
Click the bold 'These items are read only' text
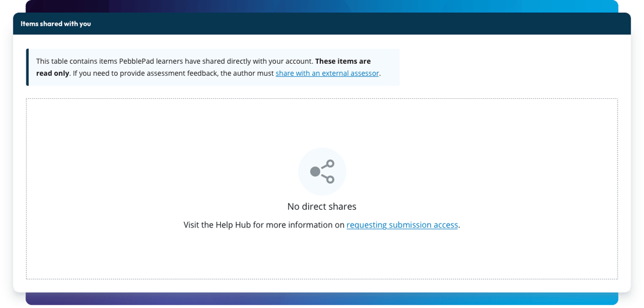pyautogui.click(x=204, y=67)
